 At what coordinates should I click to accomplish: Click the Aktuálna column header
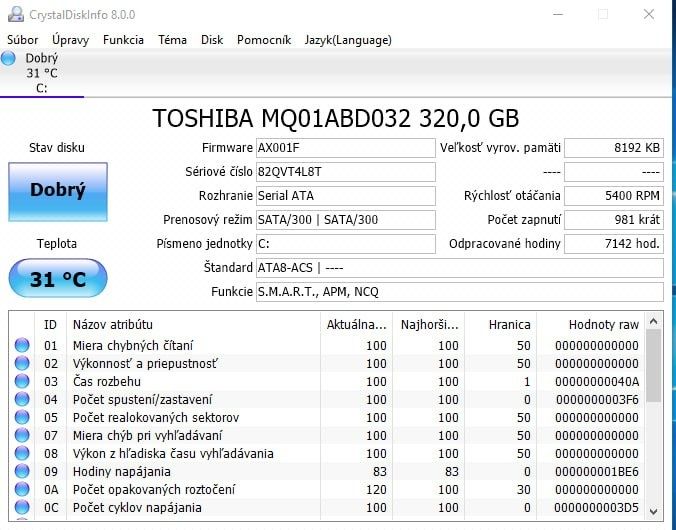tap(357, 324)
